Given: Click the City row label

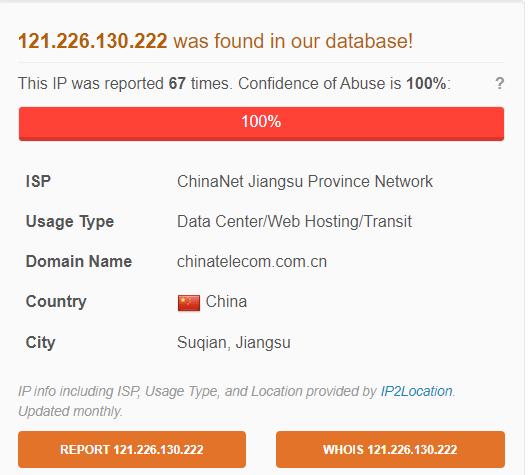Looking at the screenshot, I should coord(40,342).
